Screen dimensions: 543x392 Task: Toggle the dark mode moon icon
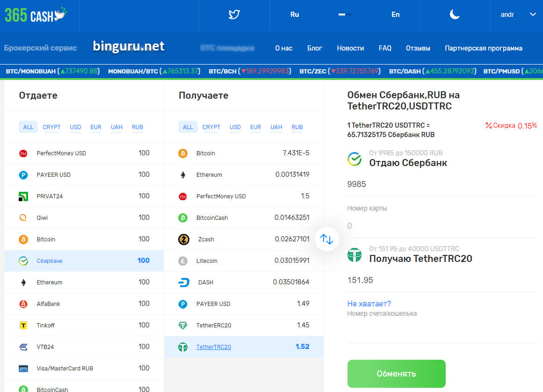[x=455, y=15]
